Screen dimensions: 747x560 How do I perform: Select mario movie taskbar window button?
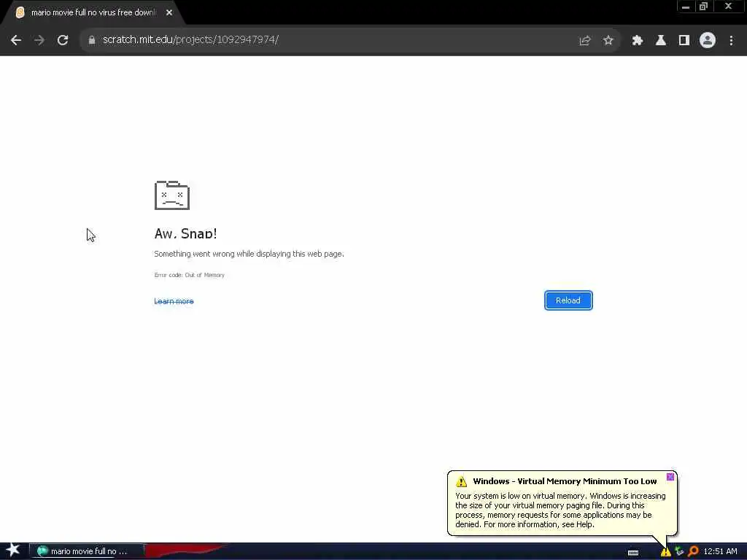coord(87,551)
